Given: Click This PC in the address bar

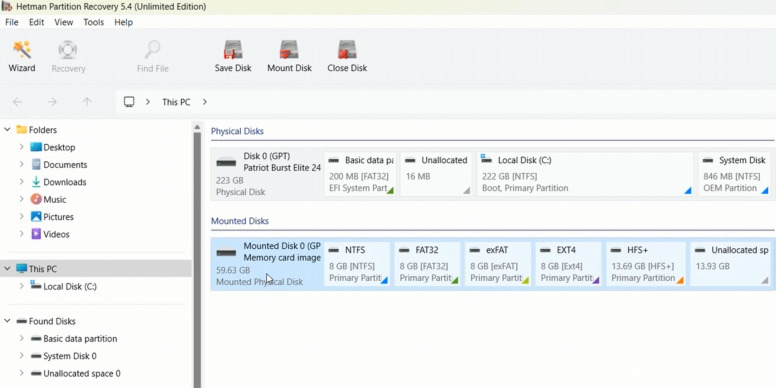Looking at the screenshot, I should (176, 102).
